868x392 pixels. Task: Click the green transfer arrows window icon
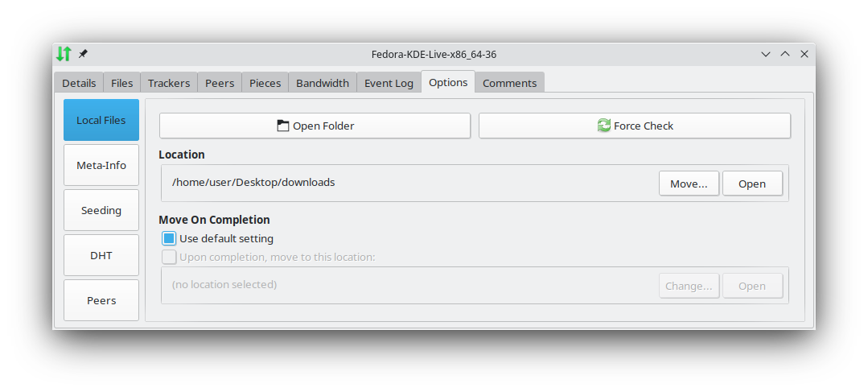[x=64, y=54]
